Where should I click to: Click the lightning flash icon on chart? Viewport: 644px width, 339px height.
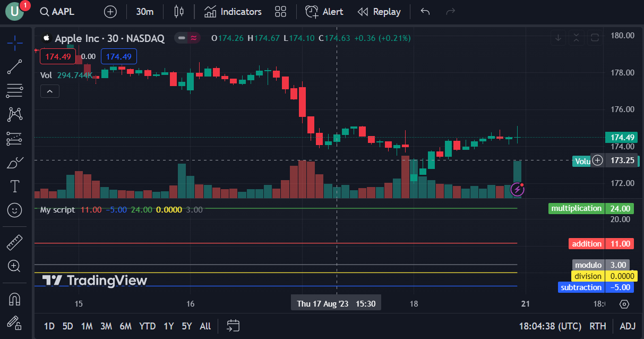pyautogui.click(x=517, y=189)
